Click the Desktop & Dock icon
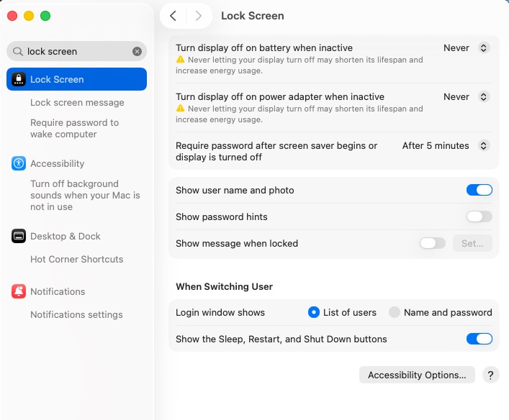This screenshot has width=509, height=420. [19, 236]
